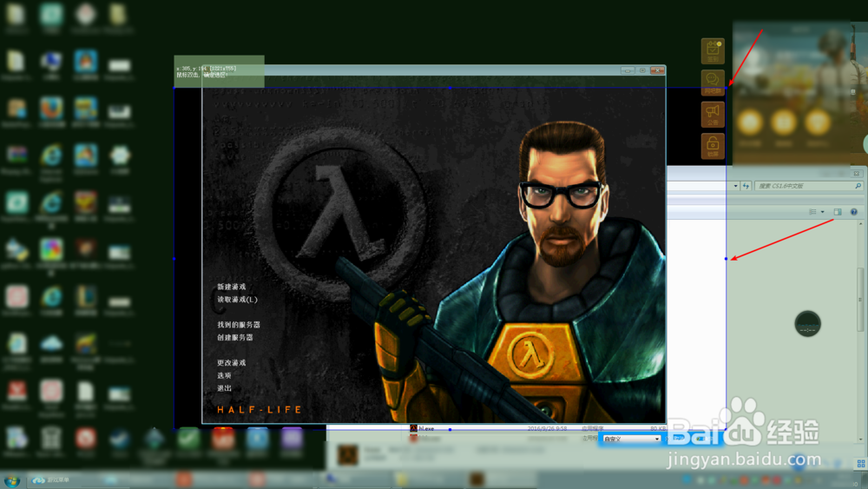Viewport: 868px width, 489px height.
Task: Click the Explorer vertical scrollbar up arrow
Action: coord(860,223)
